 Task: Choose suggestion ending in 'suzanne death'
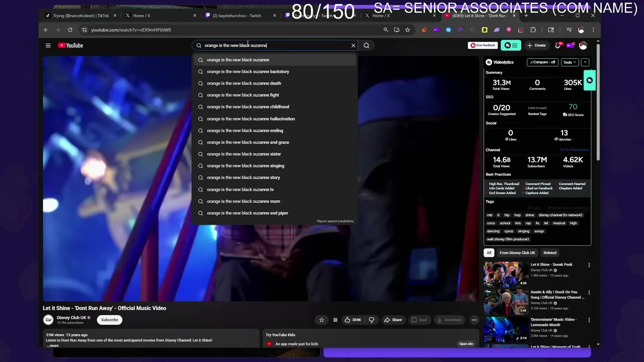pyautogui.click(x=275, y=83)
